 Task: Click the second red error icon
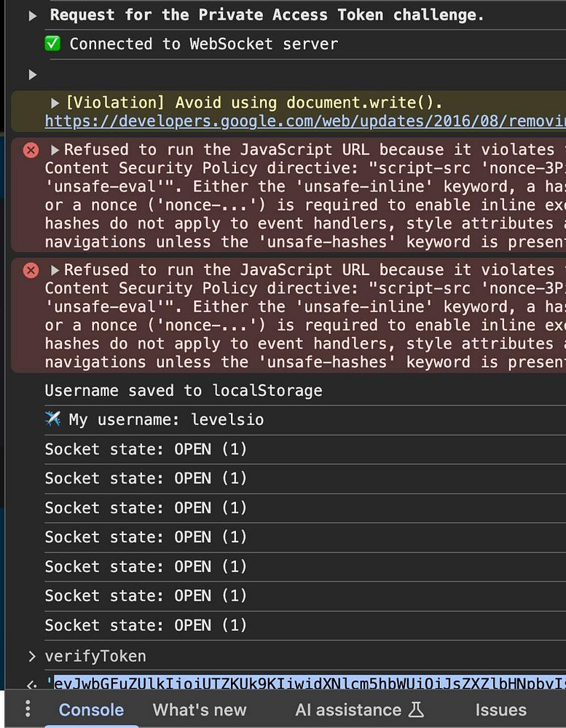pos(31,270)
